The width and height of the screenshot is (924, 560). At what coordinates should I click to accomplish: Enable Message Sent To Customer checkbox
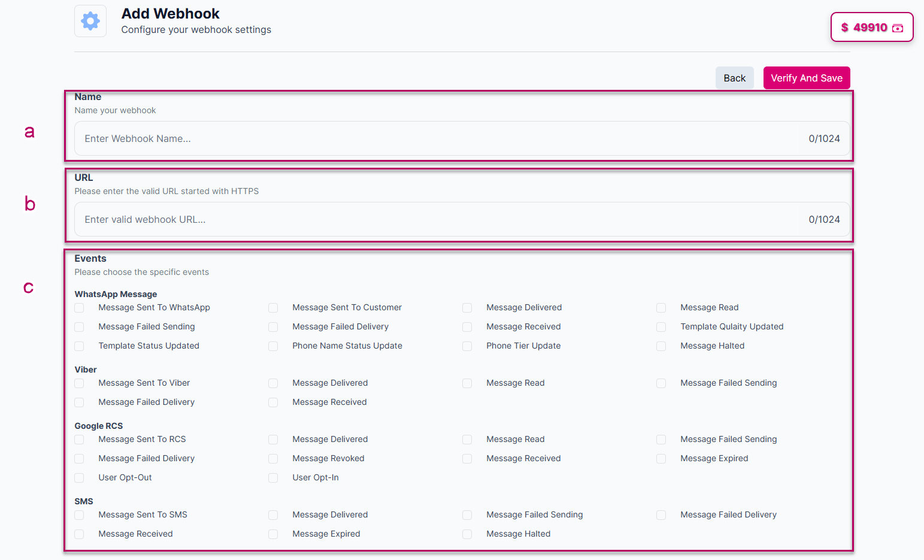click(x=273, y=308)
